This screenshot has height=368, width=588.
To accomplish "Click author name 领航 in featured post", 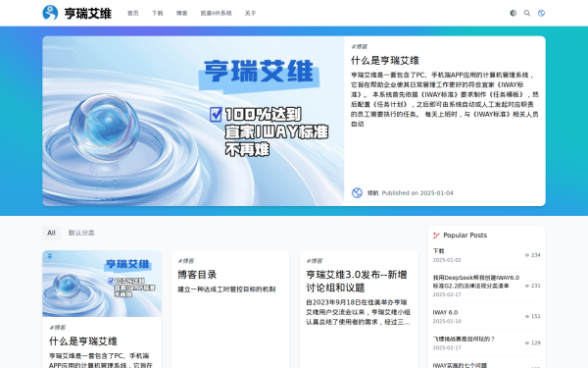I will pos(372,193).
